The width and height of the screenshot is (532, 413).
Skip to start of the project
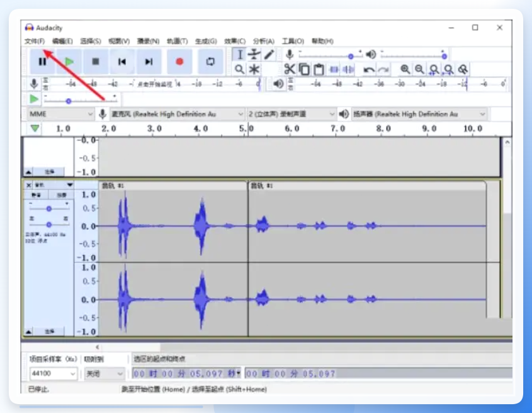(122, 62)
